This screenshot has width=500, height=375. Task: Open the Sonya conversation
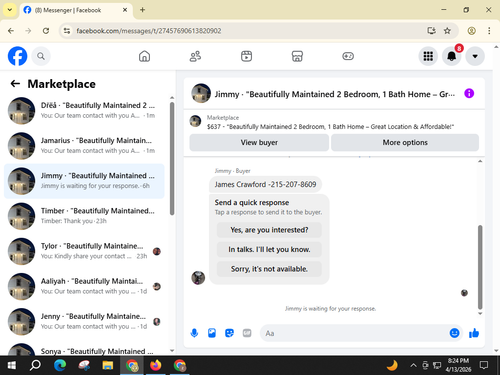click(84, 348)
